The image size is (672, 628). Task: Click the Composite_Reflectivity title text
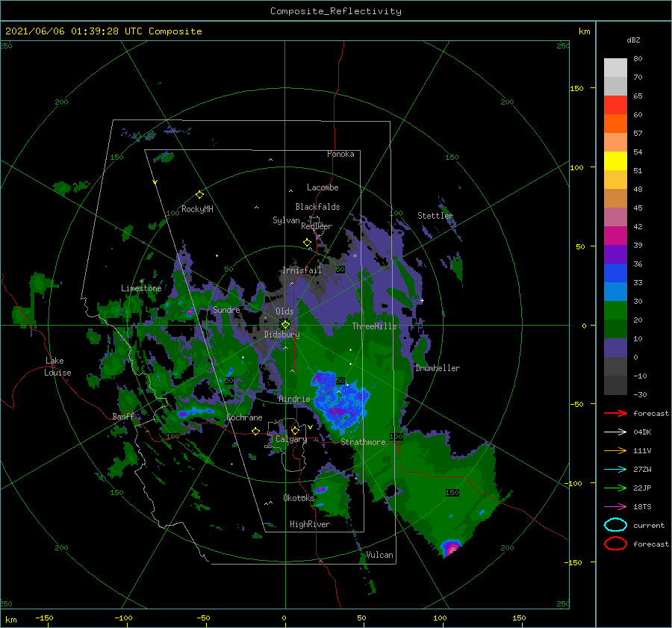click(335, 11)
